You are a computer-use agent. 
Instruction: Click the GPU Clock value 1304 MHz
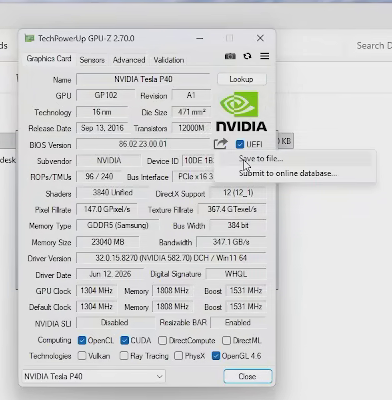[96, 290]
